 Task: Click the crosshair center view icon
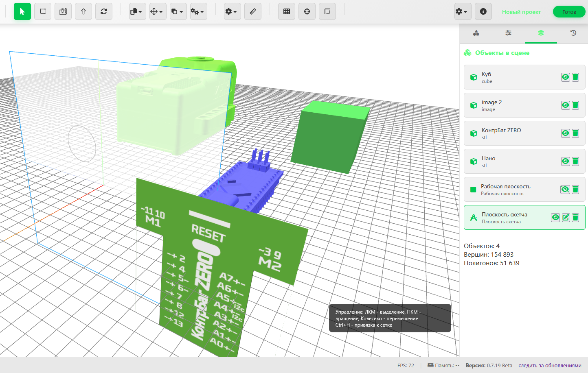(307, 11)
